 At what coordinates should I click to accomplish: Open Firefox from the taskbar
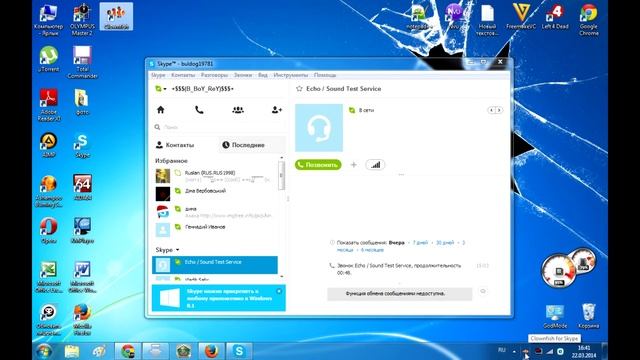point(211,351)
